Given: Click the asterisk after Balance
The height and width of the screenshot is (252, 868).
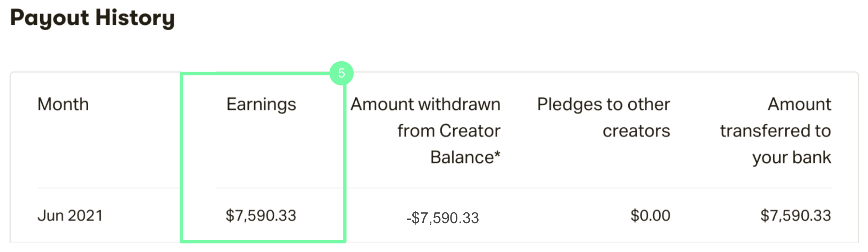Looking at the screenshot, I should pyautogui.click(x=497, y=154).
